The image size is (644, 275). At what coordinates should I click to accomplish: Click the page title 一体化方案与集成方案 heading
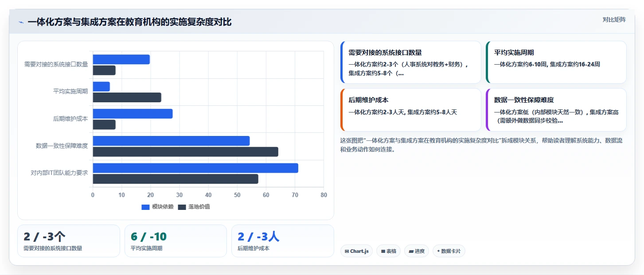129,22
